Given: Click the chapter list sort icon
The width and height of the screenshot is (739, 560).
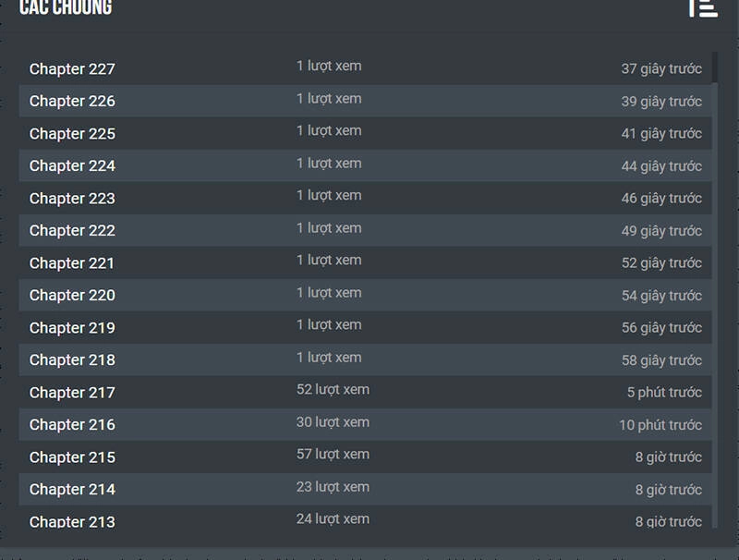Looking at the screenshot, I should tap(703, 7).
